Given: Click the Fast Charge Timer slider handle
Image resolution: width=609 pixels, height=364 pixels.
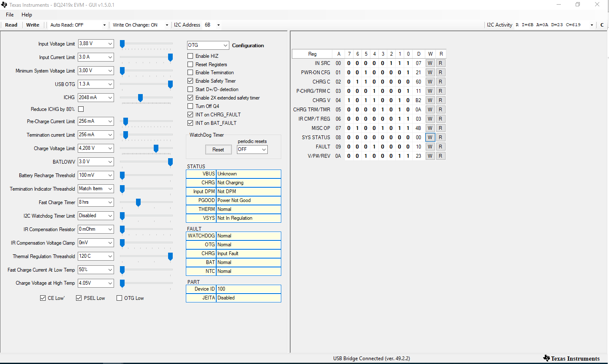Looking at the screenshot, I should point(138,202).
